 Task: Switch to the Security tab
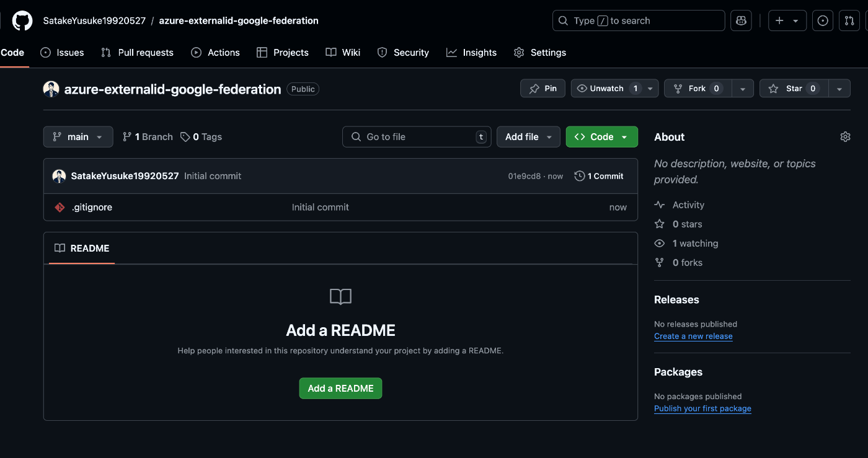coord(403,53)
